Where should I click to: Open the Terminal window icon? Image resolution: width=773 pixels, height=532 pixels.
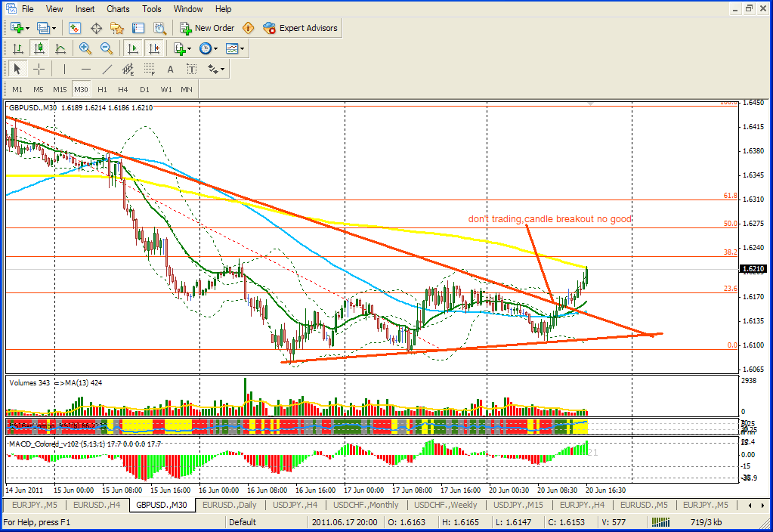point(138,28)
